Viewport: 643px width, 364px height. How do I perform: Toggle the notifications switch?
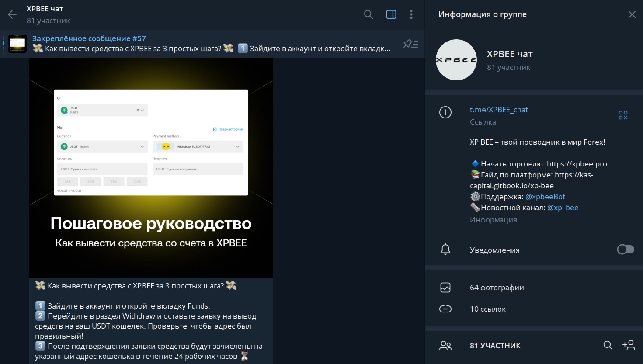coord(625,250)
